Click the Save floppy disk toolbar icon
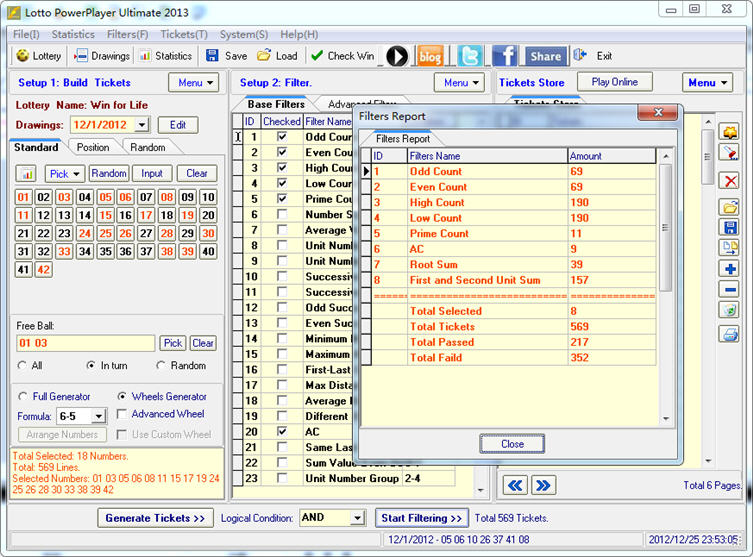 point(212,56)
